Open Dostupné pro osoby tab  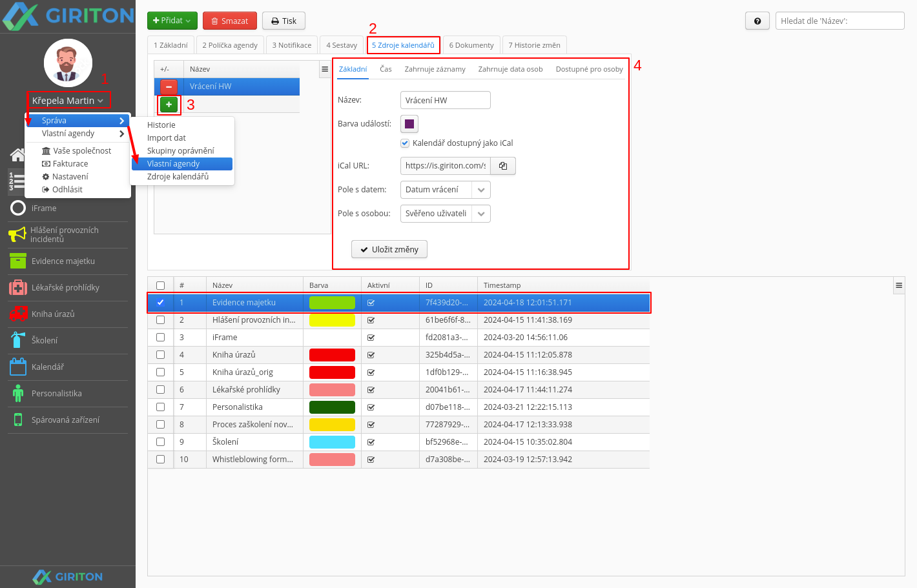pyautogui.click(x=589, y=69)
